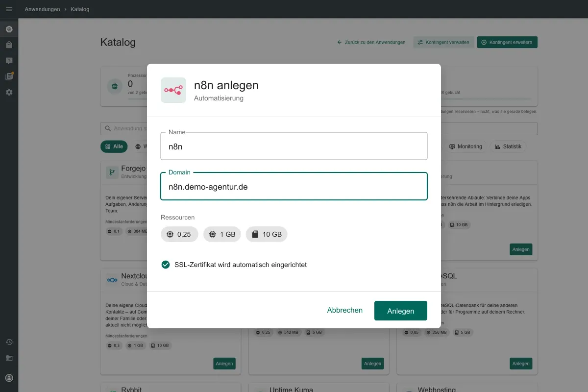Open the applications section in sidebar
Screen dimensions: 588x392
[9, 29]
